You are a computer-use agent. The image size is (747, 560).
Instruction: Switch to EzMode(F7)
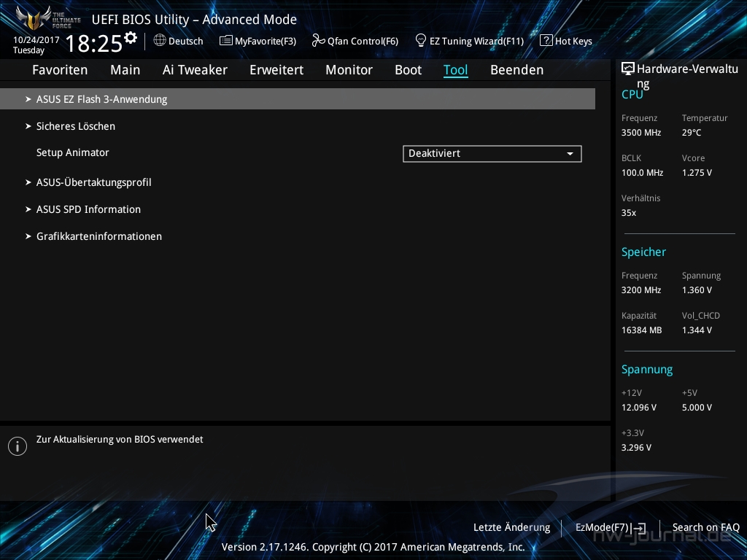611,528
